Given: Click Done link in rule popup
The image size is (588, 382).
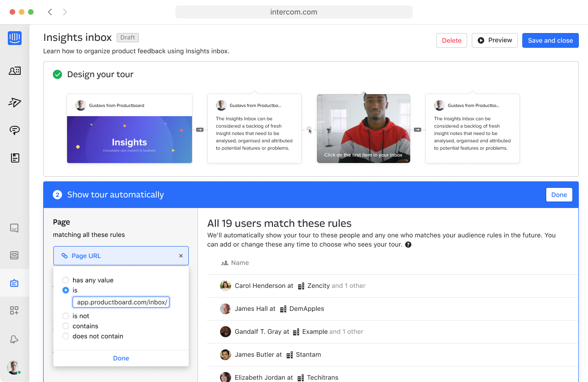Looking at the screenshot, I should tap(121, 358).
